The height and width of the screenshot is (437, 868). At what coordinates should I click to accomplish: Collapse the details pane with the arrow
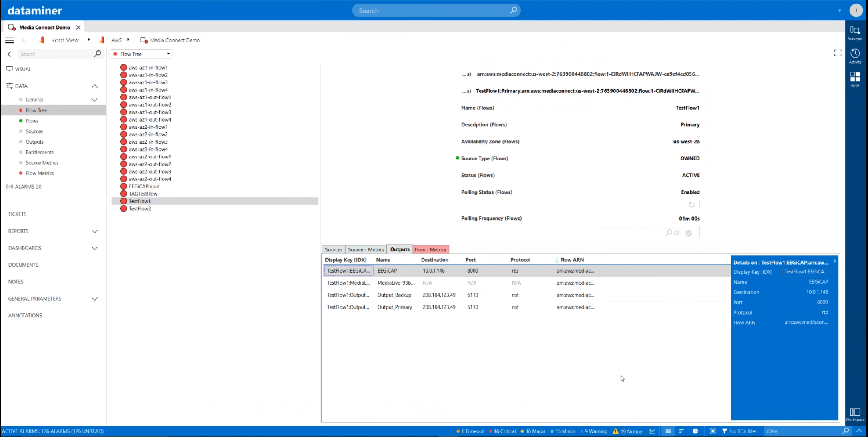click(835, 261)
